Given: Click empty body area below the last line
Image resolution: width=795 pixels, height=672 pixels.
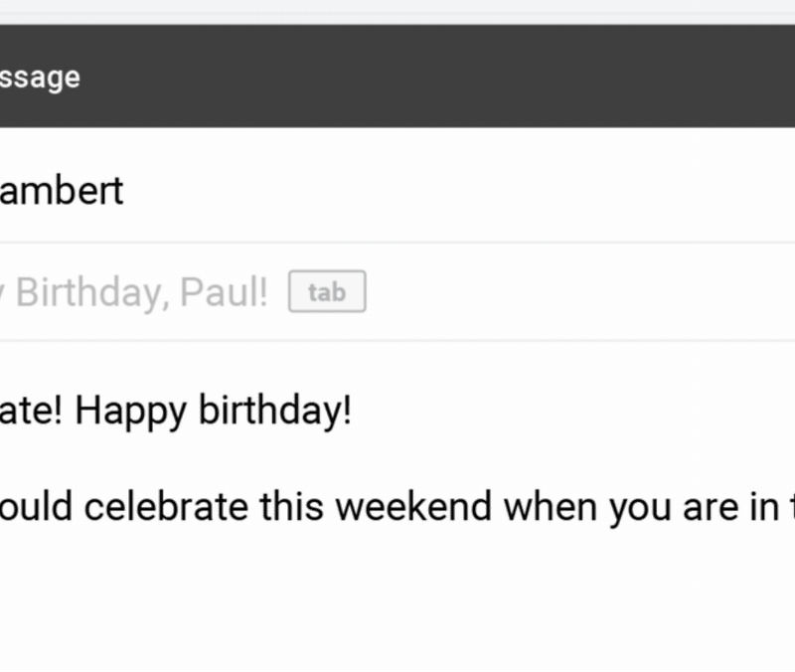Looking at the screenshot, I should 397,606.
